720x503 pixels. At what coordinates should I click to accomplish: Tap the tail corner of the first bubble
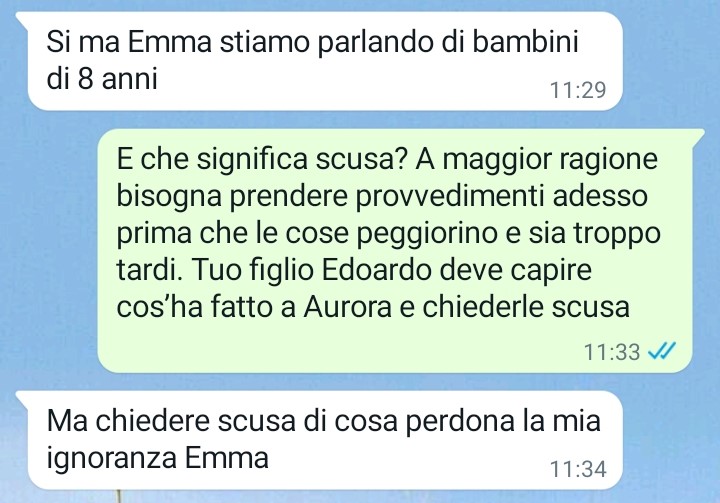coord(22,17)
